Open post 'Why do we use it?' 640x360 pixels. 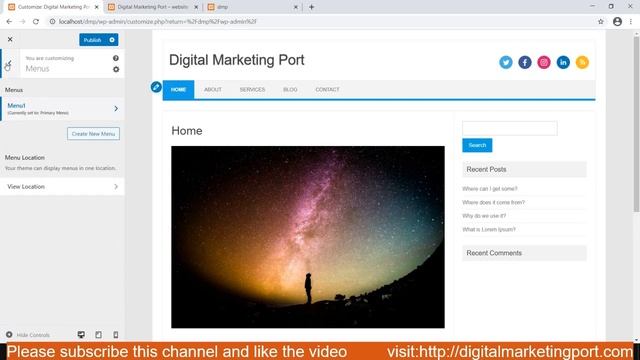[x=484, y=216]
